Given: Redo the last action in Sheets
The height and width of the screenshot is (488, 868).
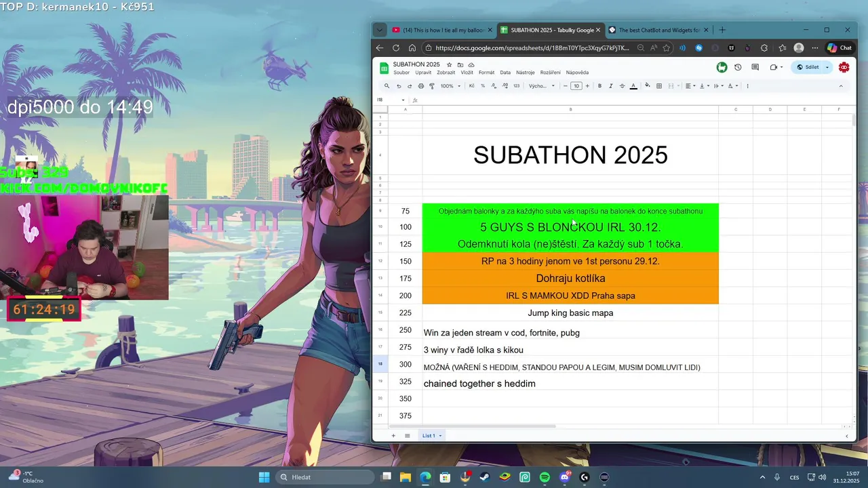Looking at the screenshot, I should click(x=410, y=86).
